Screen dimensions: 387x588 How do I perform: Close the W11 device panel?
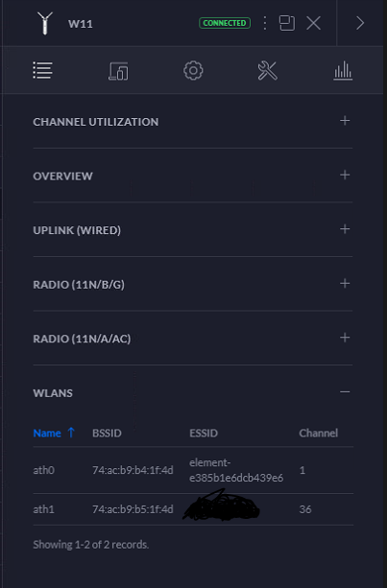[x=313, y=23]
